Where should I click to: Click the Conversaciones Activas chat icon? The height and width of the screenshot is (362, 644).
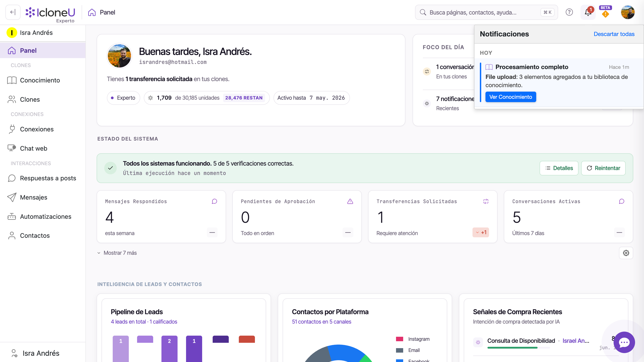click(621, 201)
